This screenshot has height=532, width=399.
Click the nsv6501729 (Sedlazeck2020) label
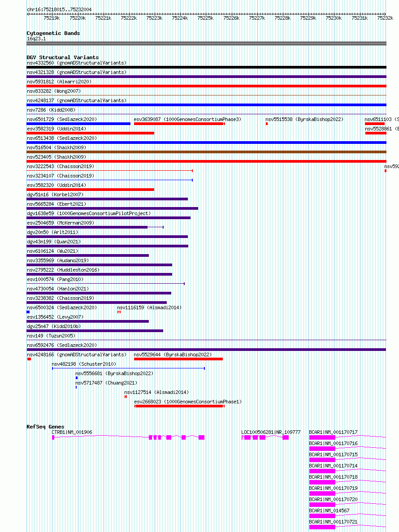pos(62,119)
